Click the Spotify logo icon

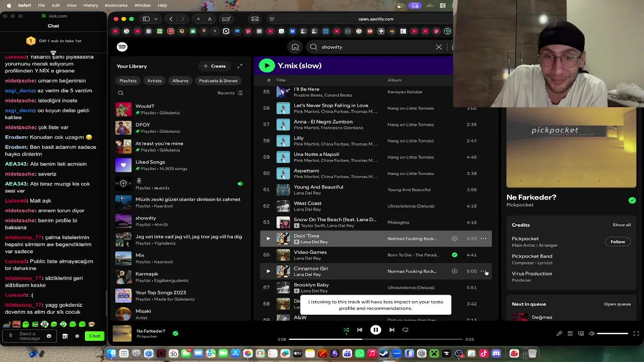[122, 47]
